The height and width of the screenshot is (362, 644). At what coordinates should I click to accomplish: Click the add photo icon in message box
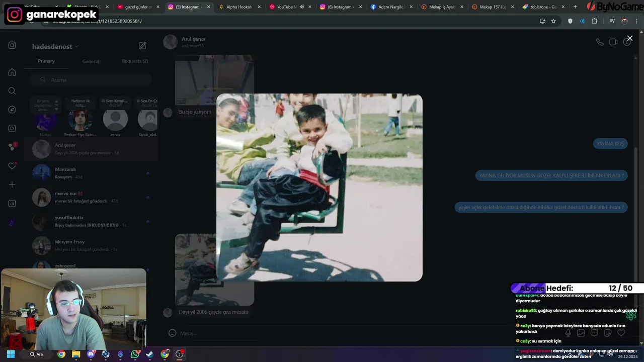(x=581, y=333)
